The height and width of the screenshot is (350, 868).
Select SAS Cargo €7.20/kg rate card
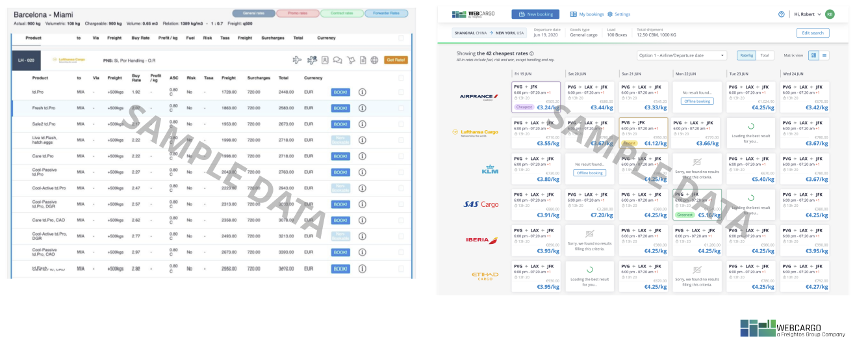pyautogui.click(x=590, y=204)
